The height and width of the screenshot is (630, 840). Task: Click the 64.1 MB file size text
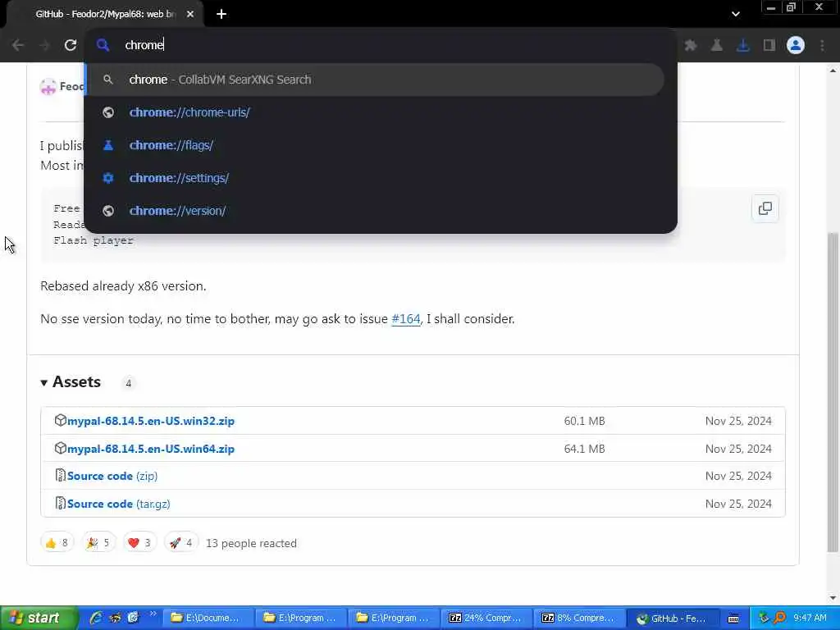tap(584, 449)
